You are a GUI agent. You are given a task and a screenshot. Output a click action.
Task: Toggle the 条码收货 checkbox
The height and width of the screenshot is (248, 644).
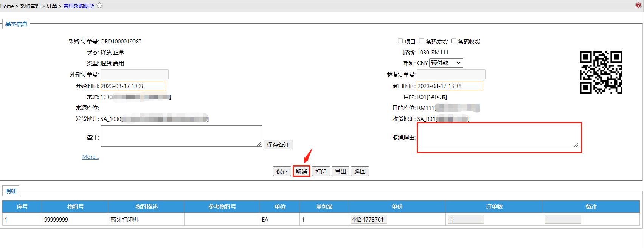(453, 41)
